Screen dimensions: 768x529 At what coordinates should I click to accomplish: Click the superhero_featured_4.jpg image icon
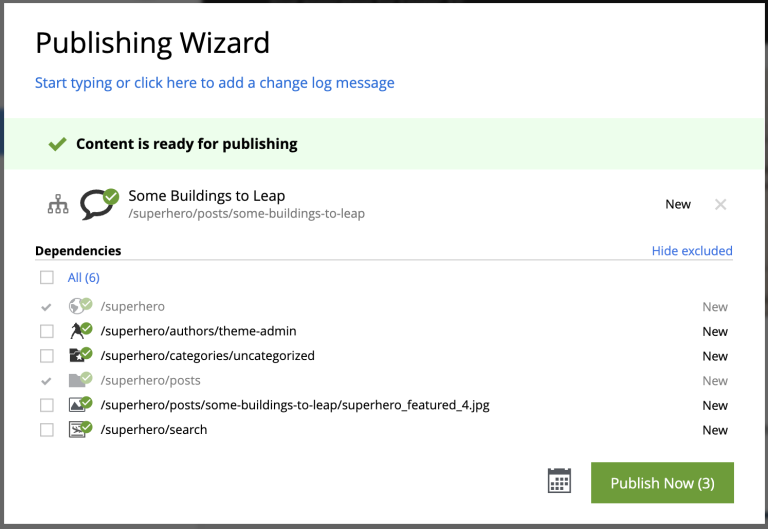[79, 405]
